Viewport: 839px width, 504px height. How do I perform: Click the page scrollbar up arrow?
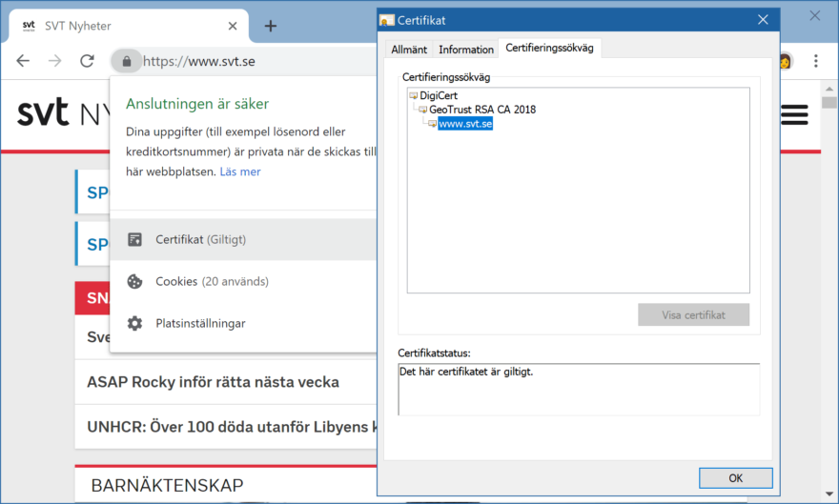[x=829, y=89]
